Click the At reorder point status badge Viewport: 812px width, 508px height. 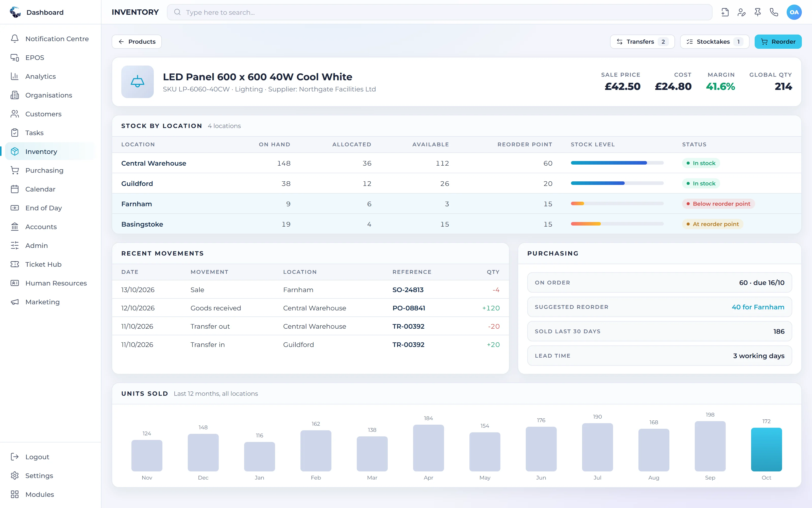[x=712, y=224]
